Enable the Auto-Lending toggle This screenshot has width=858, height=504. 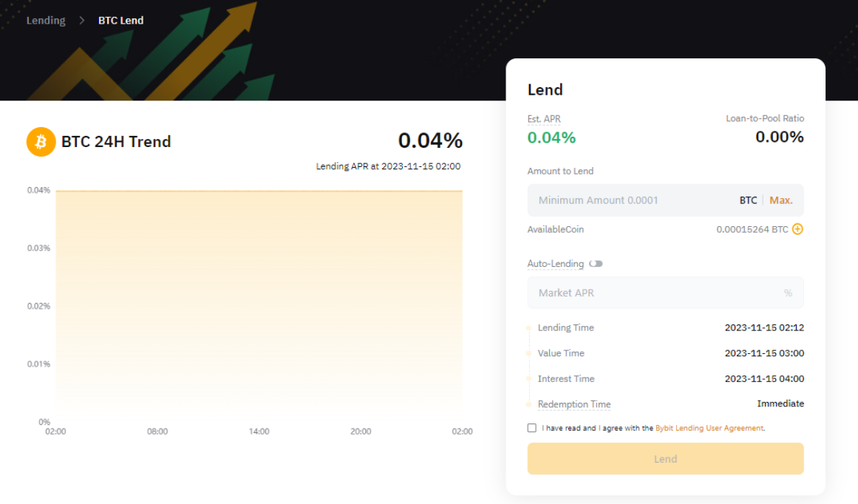coord(596,264)
